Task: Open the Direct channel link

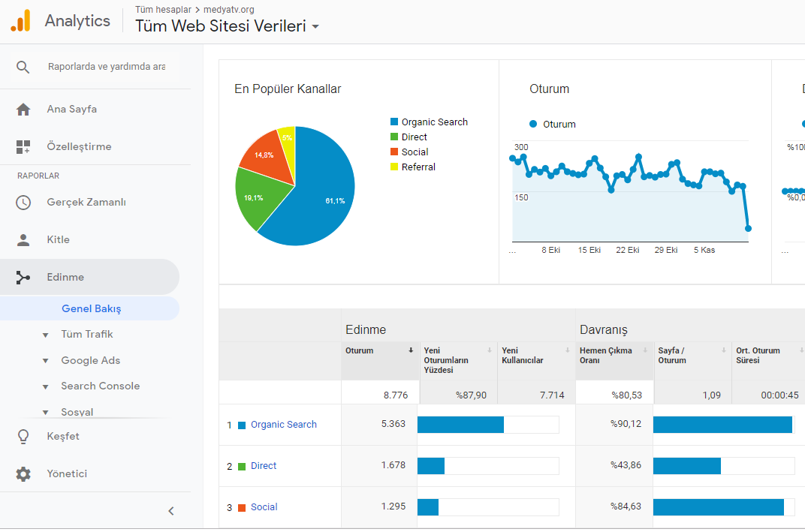Action: [x=264, y=466]
